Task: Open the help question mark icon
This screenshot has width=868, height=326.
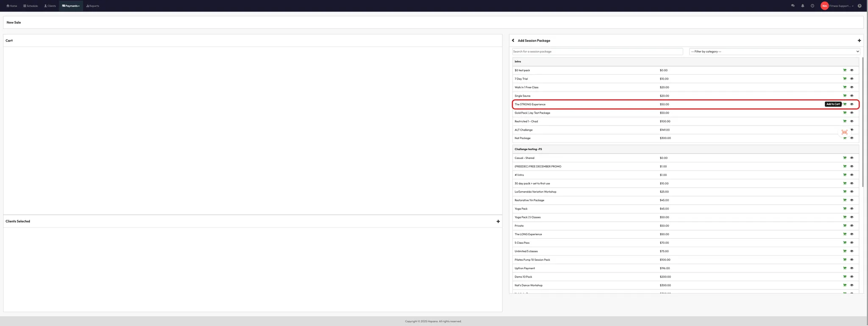Action: tap(859, 6)
